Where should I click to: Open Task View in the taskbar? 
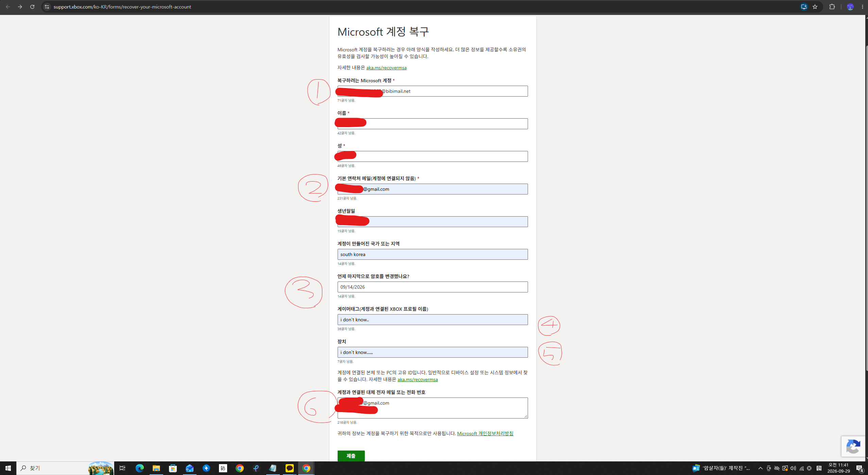[122, 468]
